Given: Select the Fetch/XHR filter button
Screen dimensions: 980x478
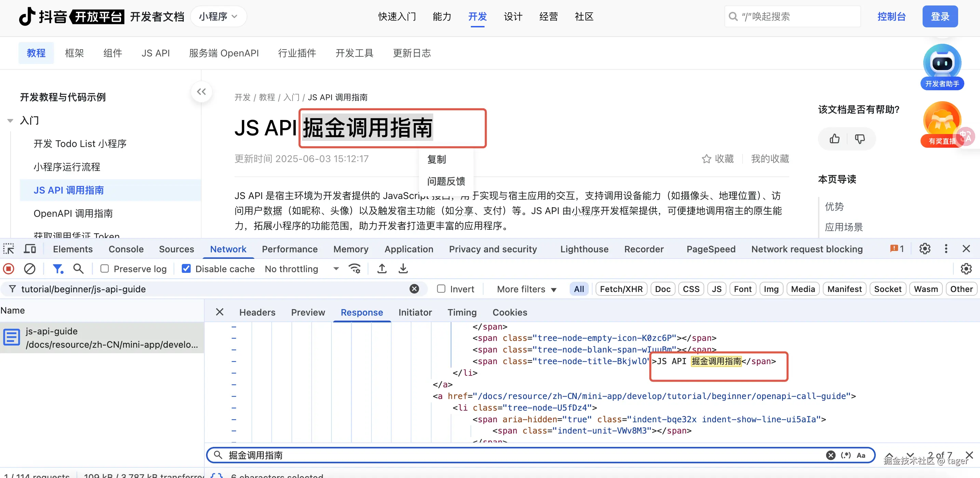Looking at the screenshot, I should click(x=621, y=289).
